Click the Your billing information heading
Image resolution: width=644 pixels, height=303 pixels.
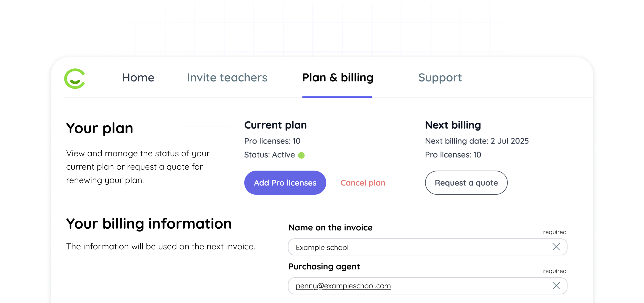pyautogui.click(x=149, y=223)
